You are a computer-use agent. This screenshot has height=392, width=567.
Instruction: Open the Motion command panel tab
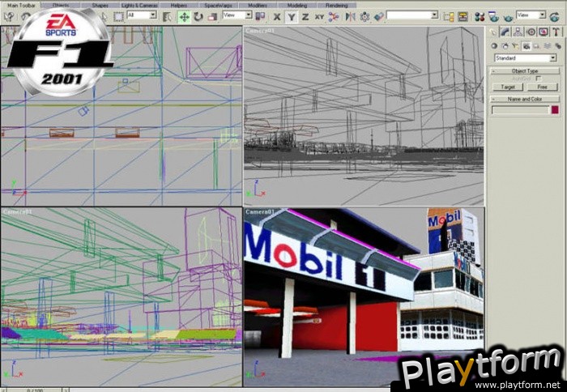531,32
